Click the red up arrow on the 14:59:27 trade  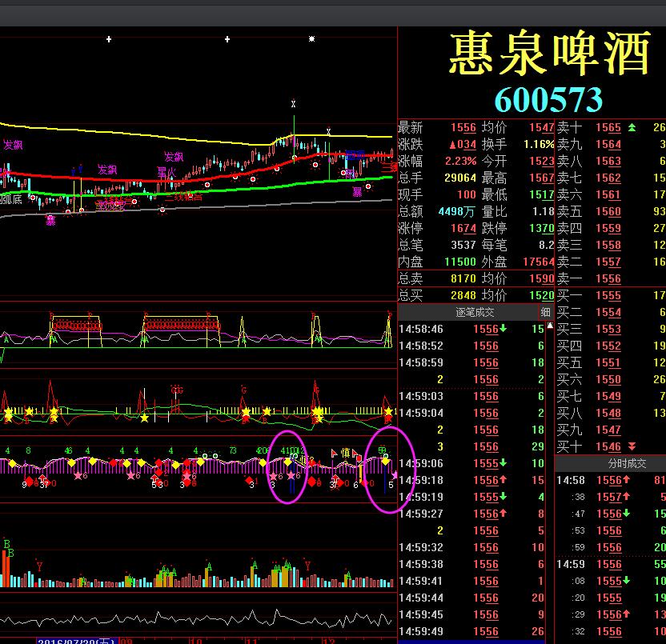pyautogui.click(x=503, y=513)
